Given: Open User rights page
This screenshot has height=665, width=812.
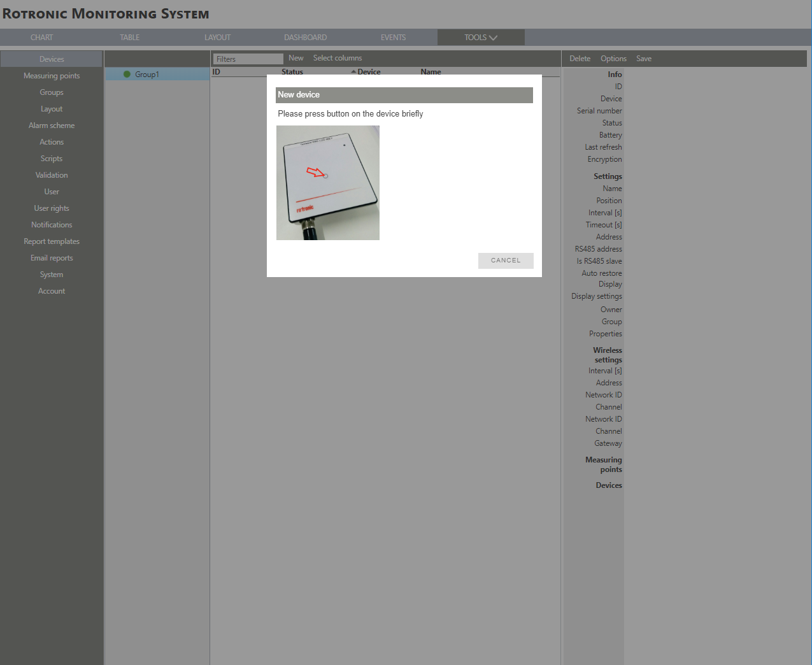Looking at the screenshot, I should point(52,208).
